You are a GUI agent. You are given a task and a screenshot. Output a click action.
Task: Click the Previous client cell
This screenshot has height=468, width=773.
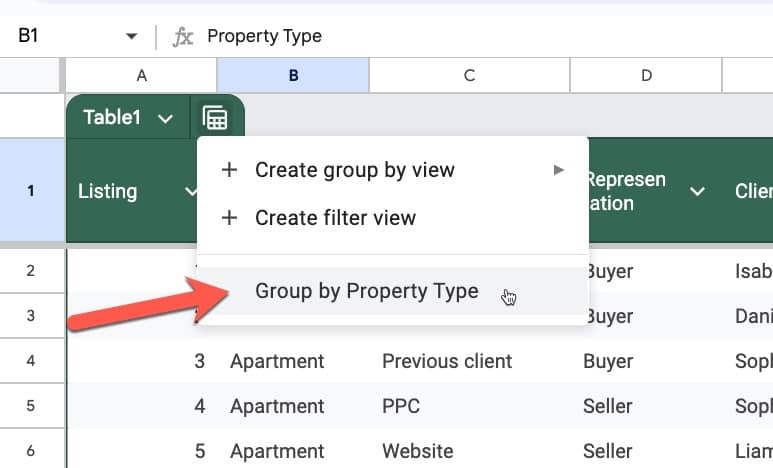tap(469, 361)
